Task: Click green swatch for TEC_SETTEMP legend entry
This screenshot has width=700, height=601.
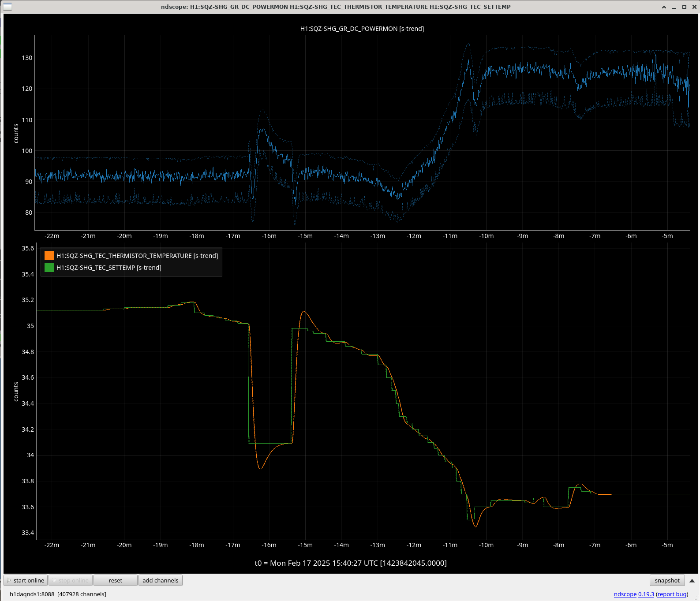Action: (x=49, y=267)
